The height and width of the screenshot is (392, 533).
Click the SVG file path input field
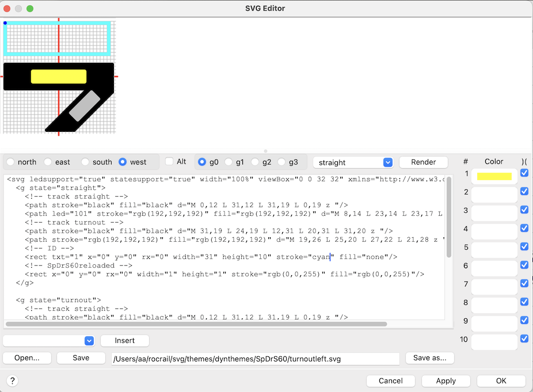pos(255,359)
